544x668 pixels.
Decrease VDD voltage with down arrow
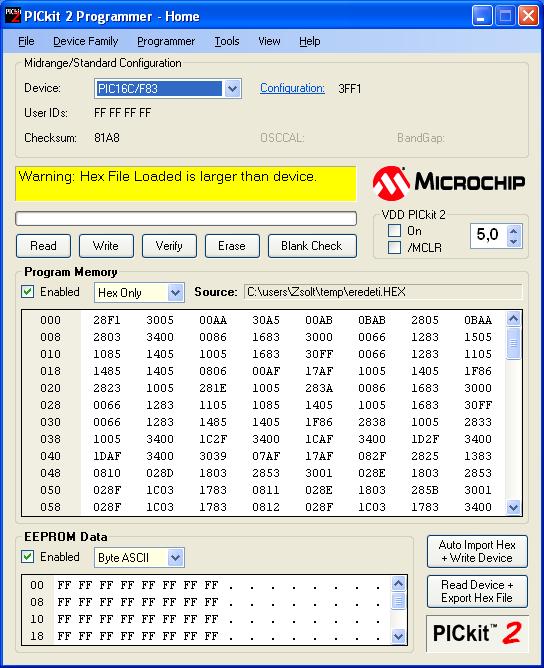click(x=513, y=241)
